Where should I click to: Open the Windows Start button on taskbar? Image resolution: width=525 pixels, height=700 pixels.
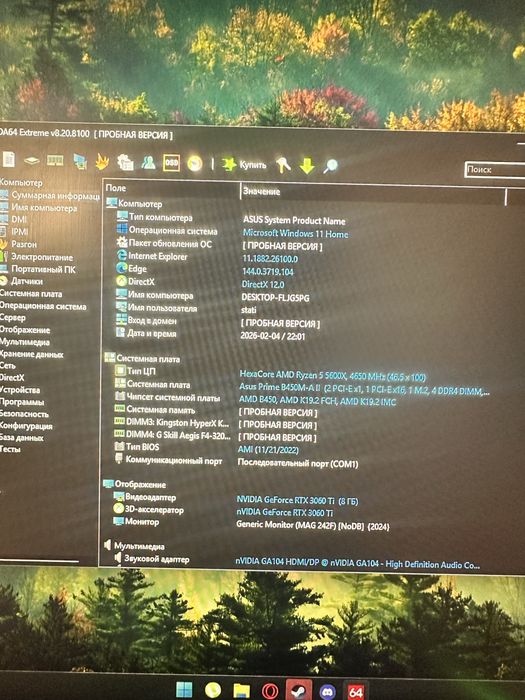184,690
